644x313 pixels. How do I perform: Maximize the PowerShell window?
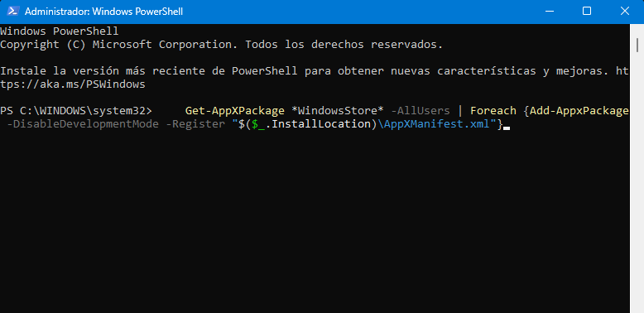pos(587,12)
